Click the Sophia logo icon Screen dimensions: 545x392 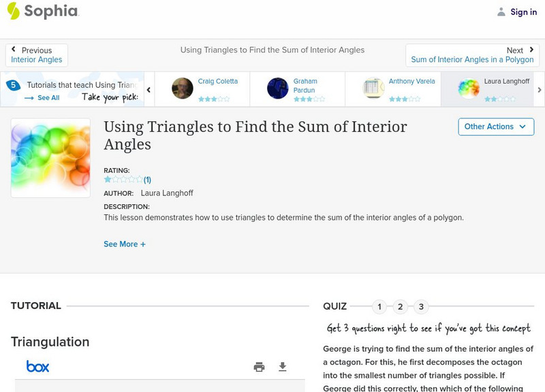point(13,11)
